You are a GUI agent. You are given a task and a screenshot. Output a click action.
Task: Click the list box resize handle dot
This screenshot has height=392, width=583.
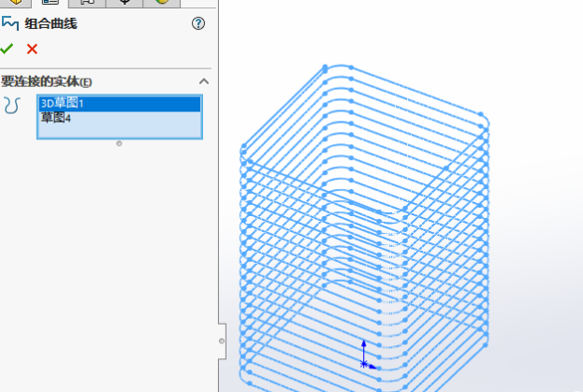(119, 143)
